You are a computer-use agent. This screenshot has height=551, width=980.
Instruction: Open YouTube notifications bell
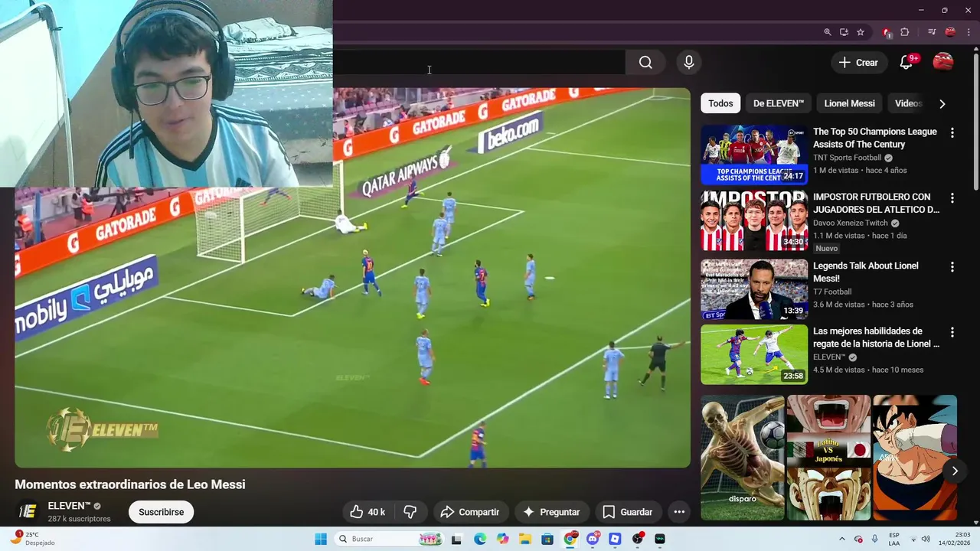pyautogui.click(x=906, y=63)
